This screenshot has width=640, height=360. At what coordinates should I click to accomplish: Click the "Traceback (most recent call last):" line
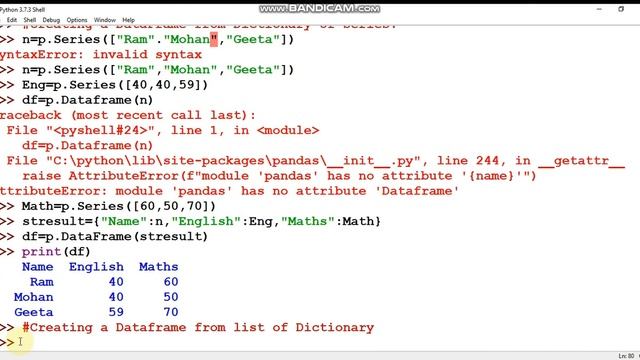coord(128,115)
